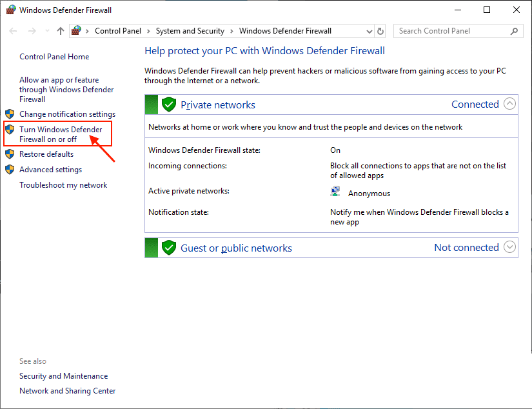Go to Control Panel Home
Image resolution: width=532 pixels, height=409 pixels.
(x=54, y=57)
